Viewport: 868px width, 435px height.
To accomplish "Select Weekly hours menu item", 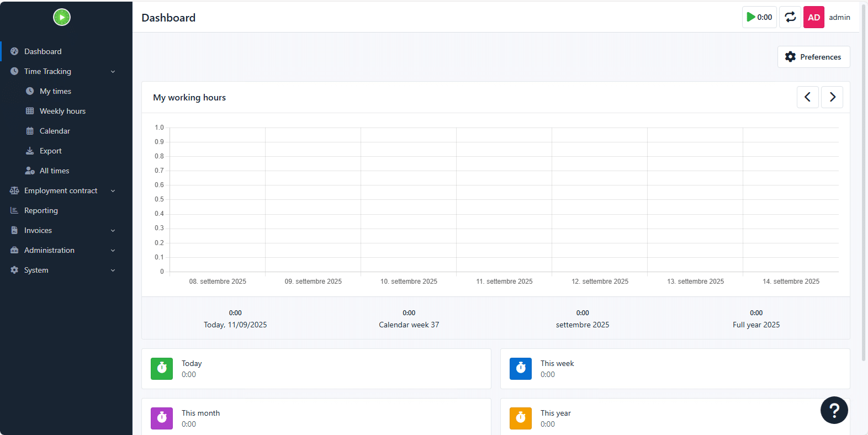I will point(62,111).
